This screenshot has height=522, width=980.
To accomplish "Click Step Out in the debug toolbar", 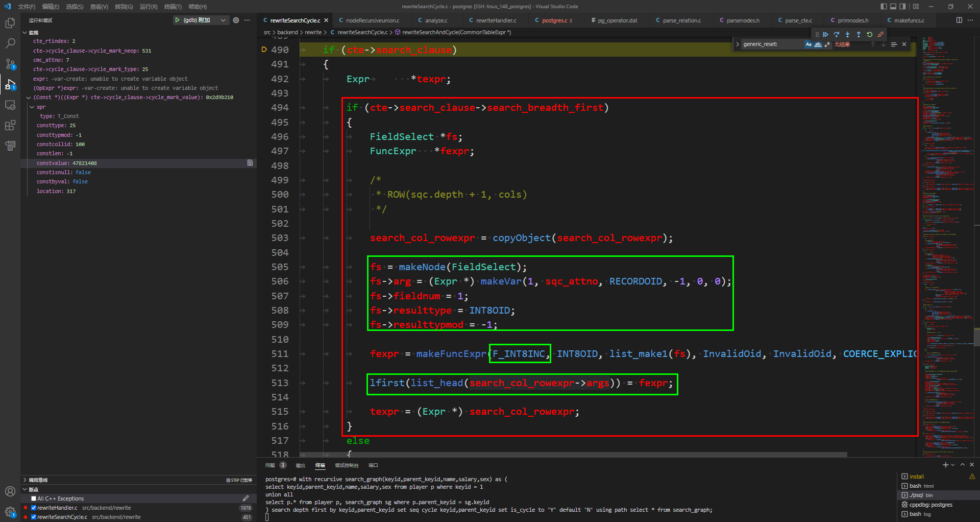I will coord(859,35).
